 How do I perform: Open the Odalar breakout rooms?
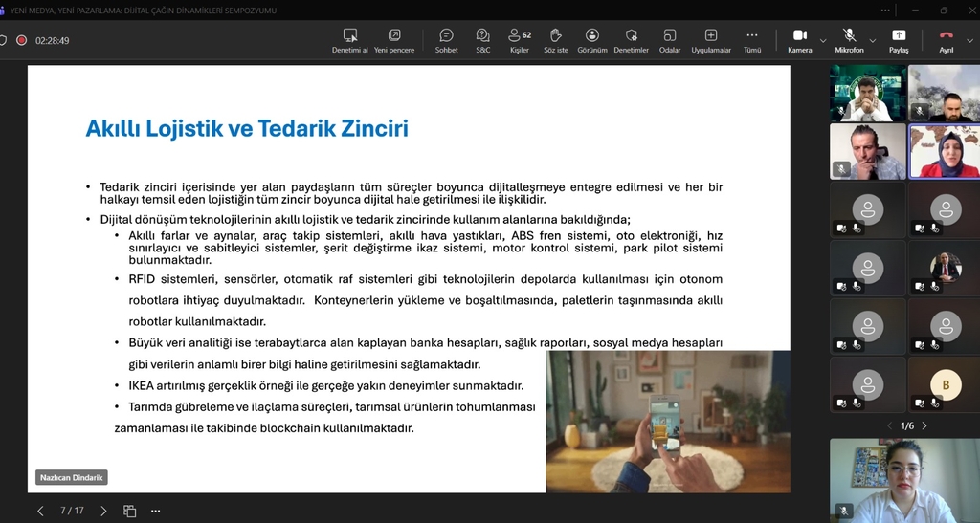670,40
